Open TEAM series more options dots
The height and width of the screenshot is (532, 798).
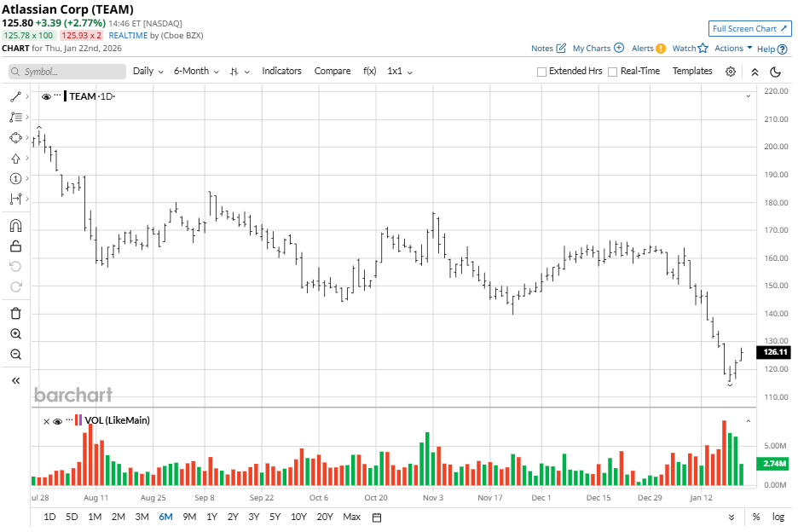57,95
